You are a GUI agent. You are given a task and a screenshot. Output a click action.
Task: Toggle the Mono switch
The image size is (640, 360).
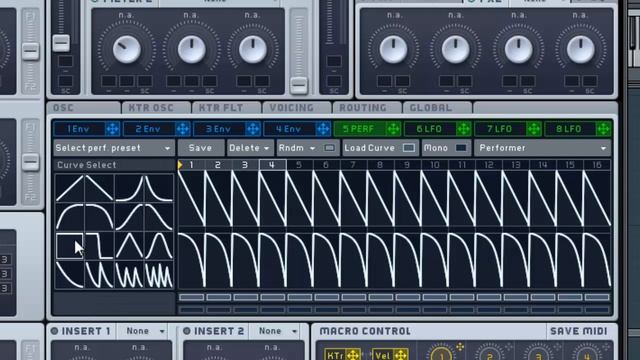[461, 148]
